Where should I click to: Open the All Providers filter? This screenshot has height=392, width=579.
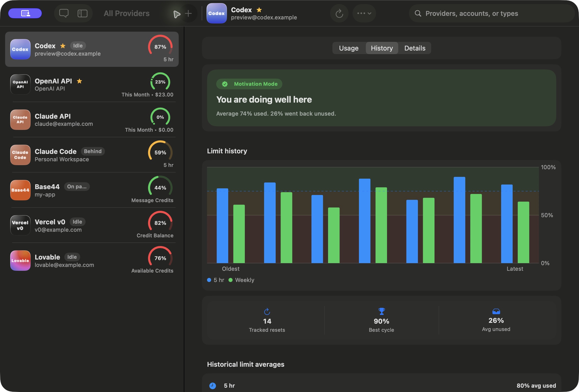[127, 13]
